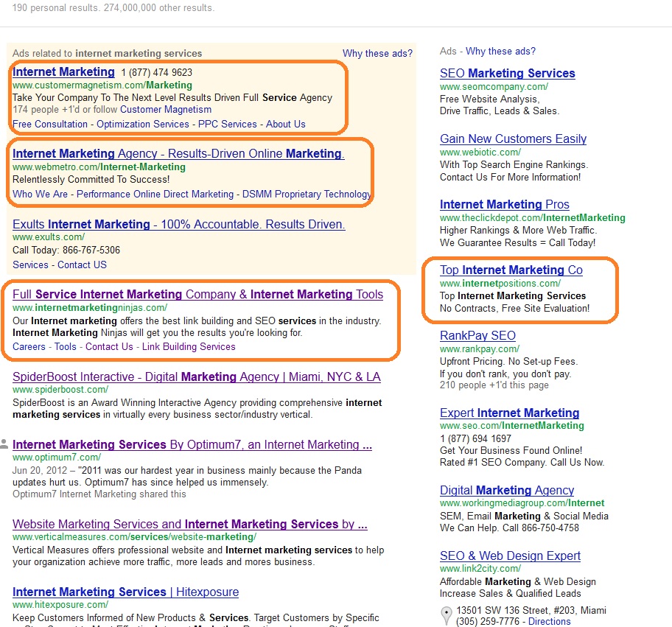Click the URL 'www.optimum7.com/'

click(x=57, y=458)
